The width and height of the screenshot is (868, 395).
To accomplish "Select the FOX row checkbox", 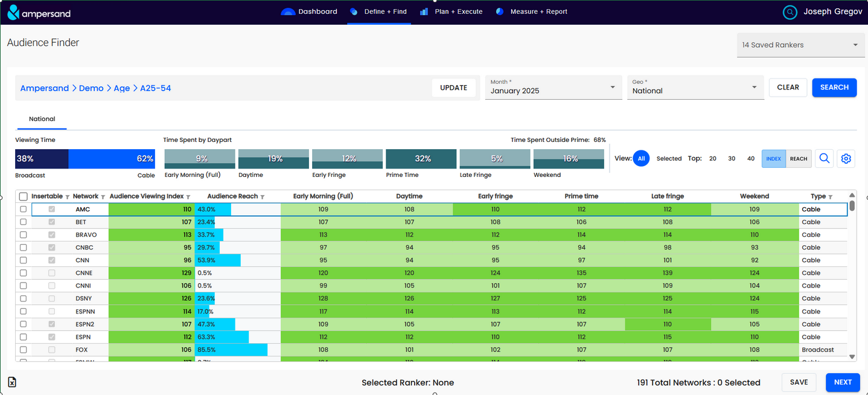I will [24, 350].
